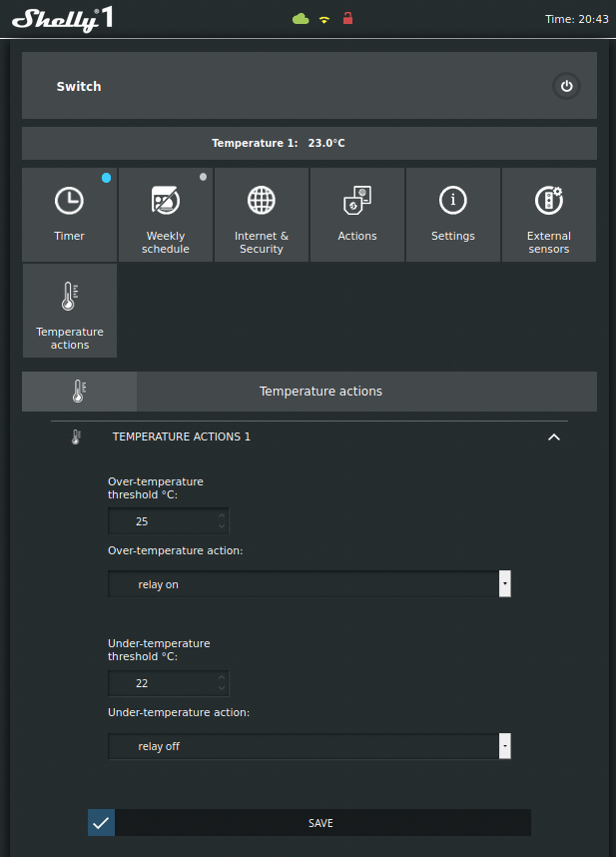This screenshot has height=857, width=616.
Task: Open the Actions tile
Action: click(357, 214)
